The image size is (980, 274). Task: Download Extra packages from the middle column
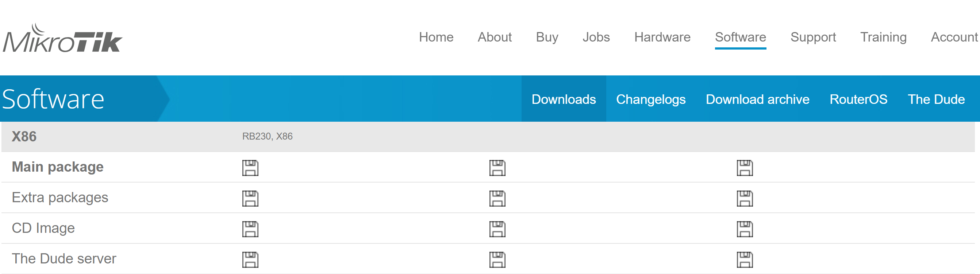pos(497,198)
